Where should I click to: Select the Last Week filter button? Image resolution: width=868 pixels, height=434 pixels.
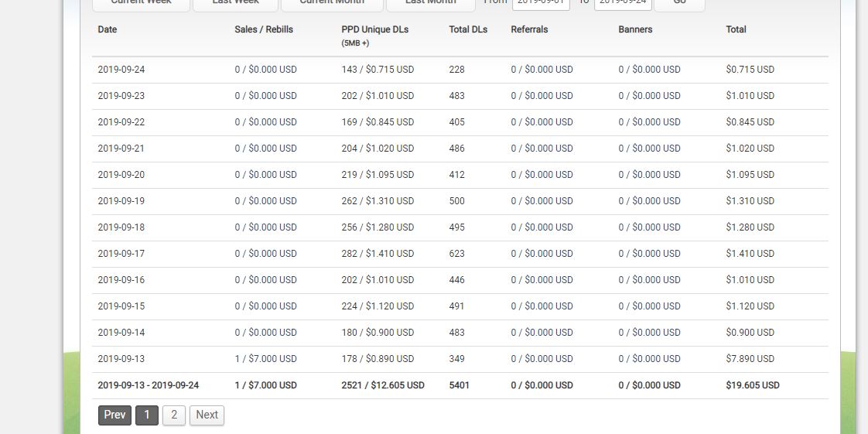(x=235, y=5)
